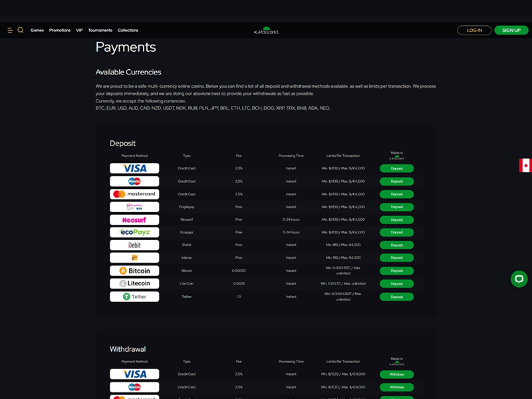Click Bitcoin limits Min. 0.0001 BTC text
The image size is (532, 399).
(x=343, y=271)
